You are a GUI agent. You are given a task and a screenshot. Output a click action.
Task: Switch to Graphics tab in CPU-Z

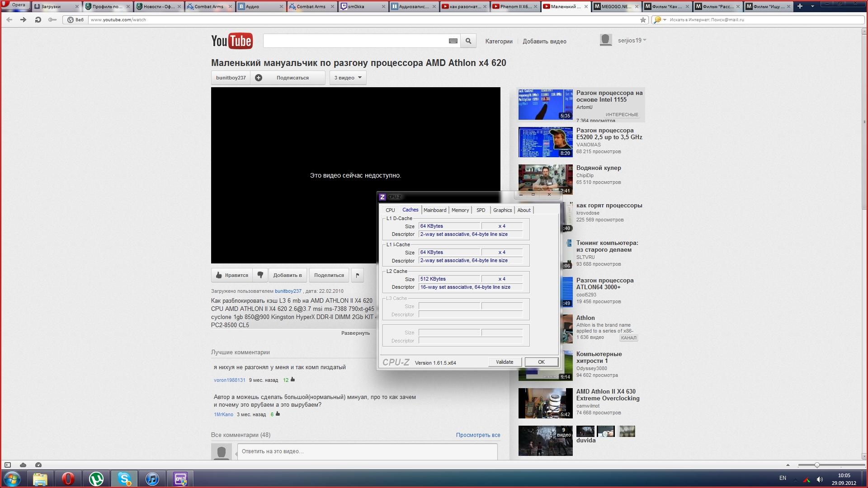(503, 210)
